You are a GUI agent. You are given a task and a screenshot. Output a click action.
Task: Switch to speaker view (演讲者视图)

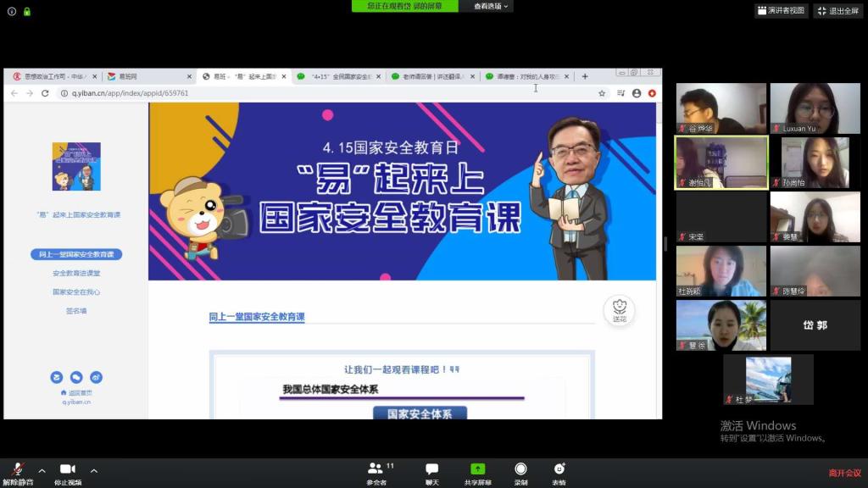pyautogui.click(x=782, y=11)
